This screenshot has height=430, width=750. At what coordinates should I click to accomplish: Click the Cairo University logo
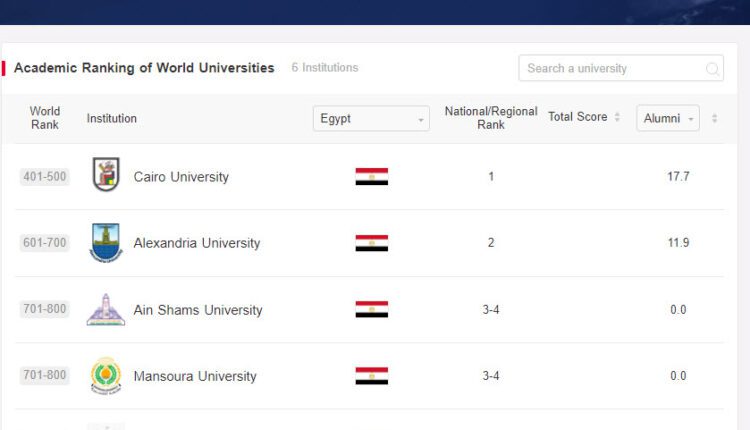105,176
